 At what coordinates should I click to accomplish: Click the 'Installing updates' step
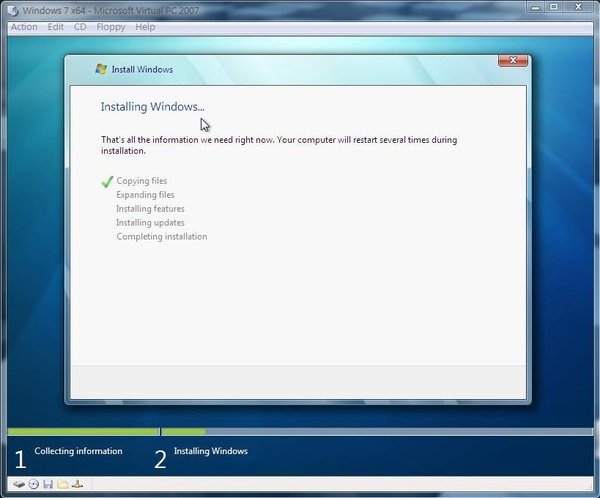[150, 223]
